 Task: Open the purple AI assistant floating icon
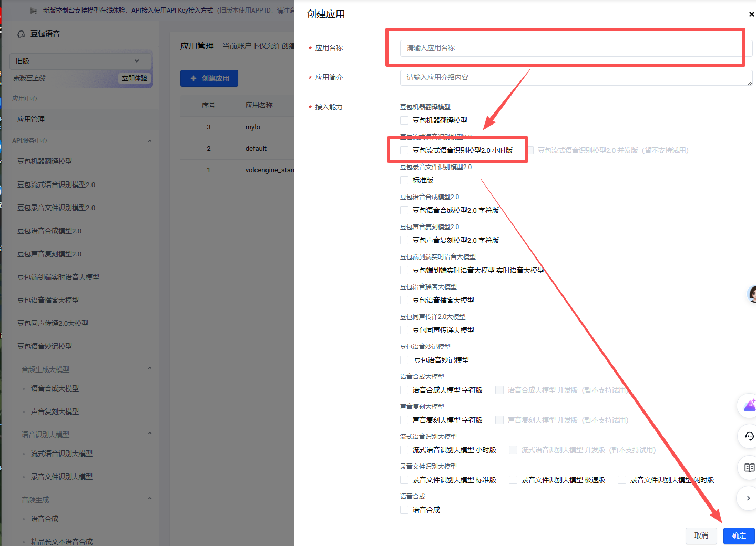(749, 405)
